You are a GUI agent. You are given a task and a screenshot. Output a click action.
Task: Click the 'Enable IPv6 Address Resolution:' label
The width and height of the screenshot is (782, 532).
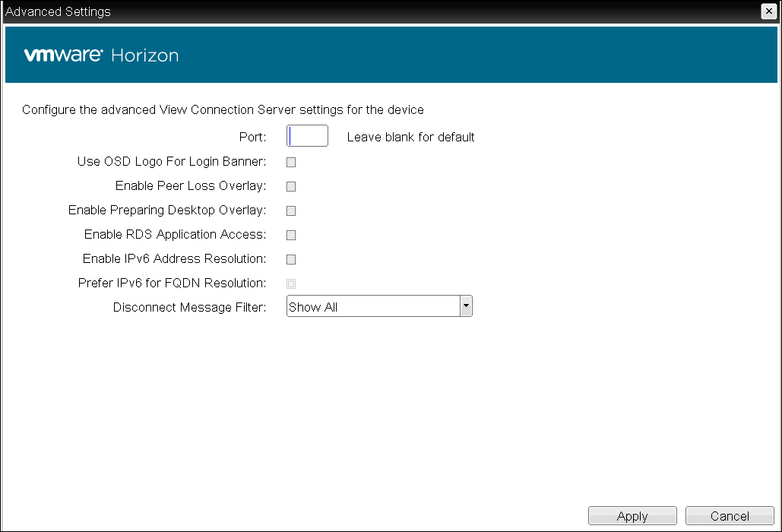(174, 258)
